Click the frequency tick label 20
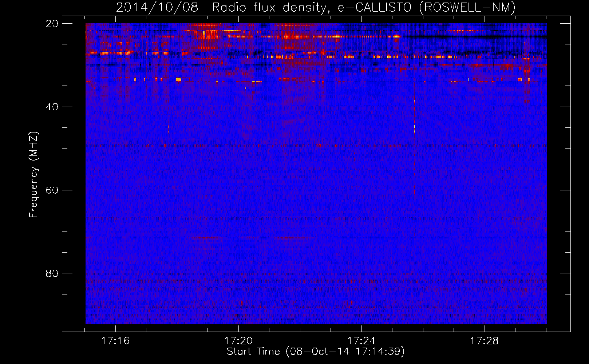 pos(52,24)
